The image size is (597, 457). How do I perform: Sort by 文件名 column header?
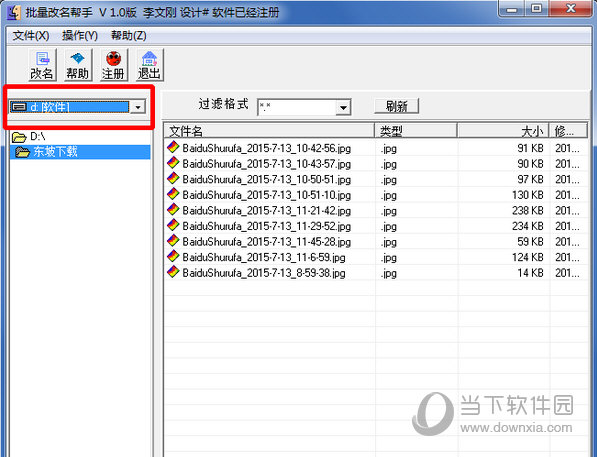(x=269, y=131)
